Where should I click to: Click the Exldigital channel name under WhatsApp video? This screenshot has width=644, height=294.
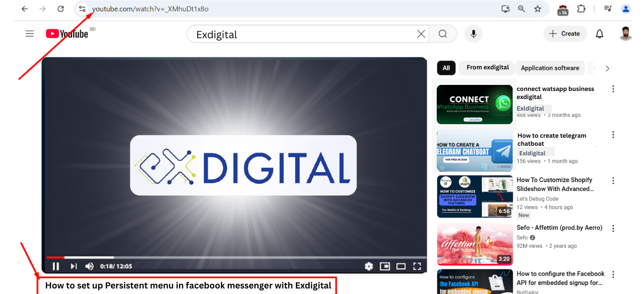[530, 108]
